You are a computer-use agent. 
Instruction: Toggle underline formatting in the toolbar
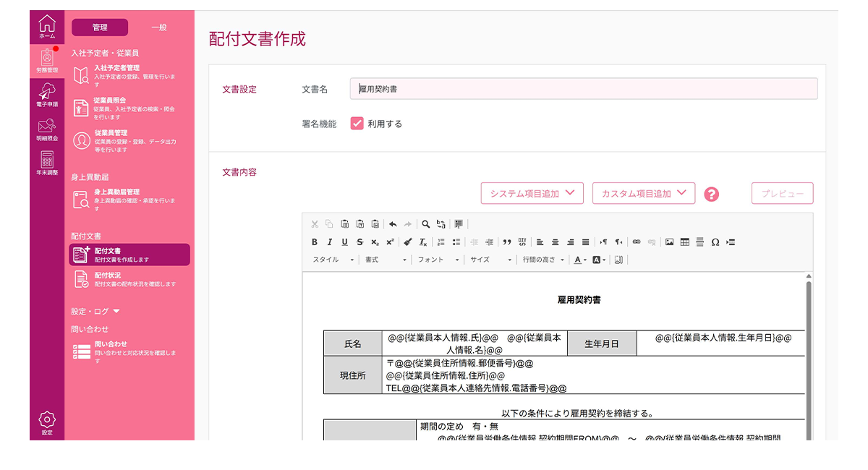point(344,242)
